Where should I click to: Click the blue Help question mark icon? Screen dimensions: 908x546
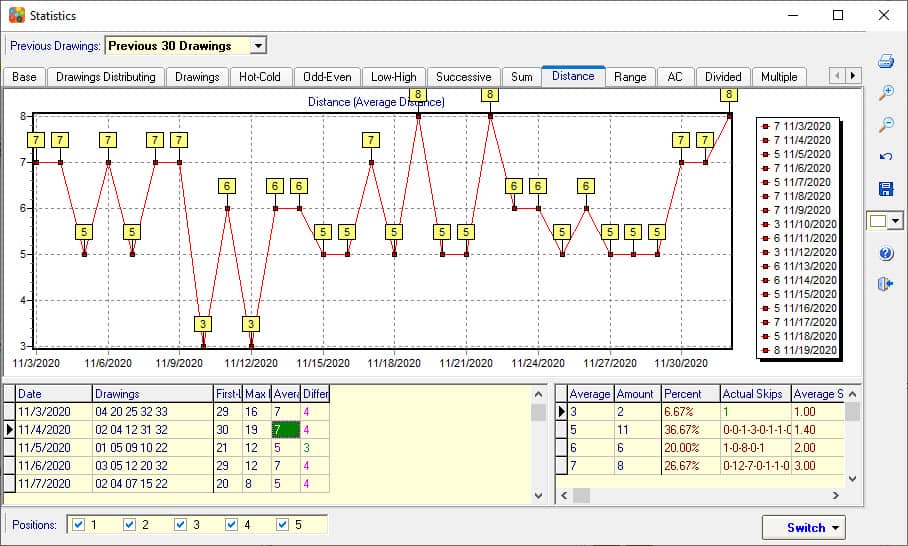click(885, 253)
